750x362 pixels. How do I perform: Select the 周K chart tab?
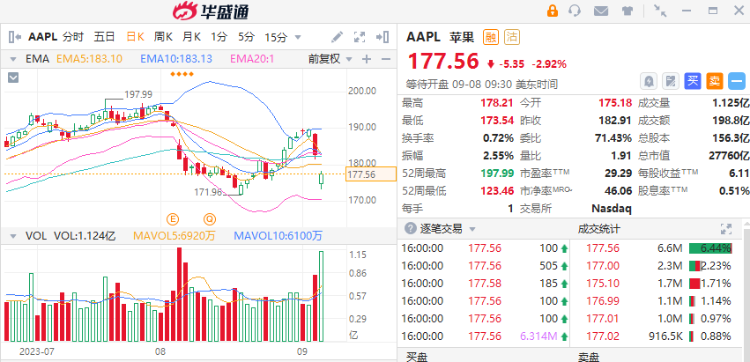(163, 37)
